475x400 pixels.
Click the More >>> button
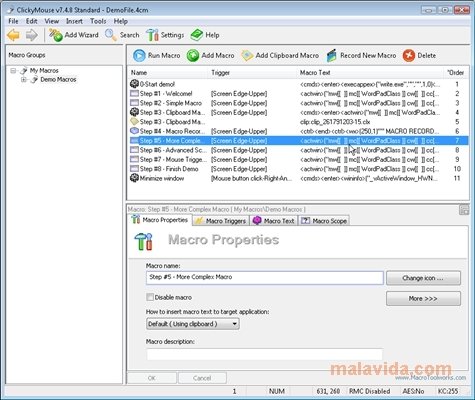coord(423,298)
